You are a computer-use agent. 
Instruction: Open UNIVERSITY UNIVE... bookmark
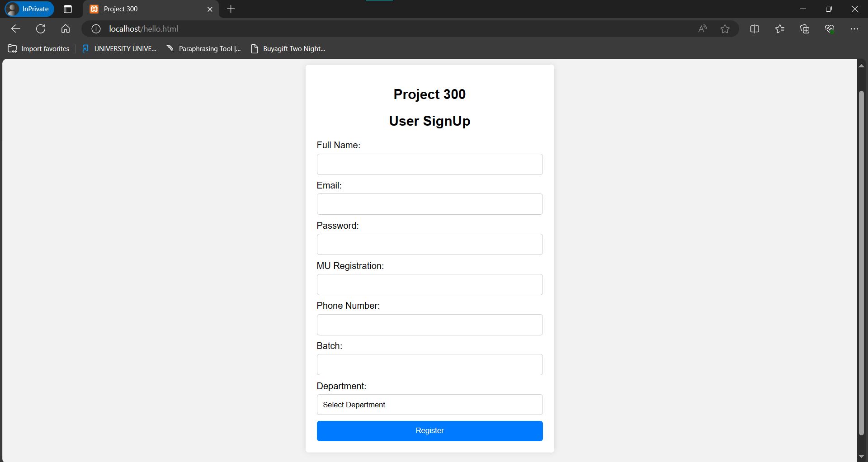coord(119,49)
